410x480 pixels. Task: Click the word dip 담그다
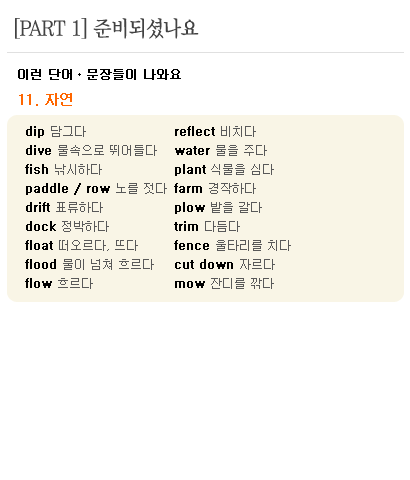click(x=56, y=131)
